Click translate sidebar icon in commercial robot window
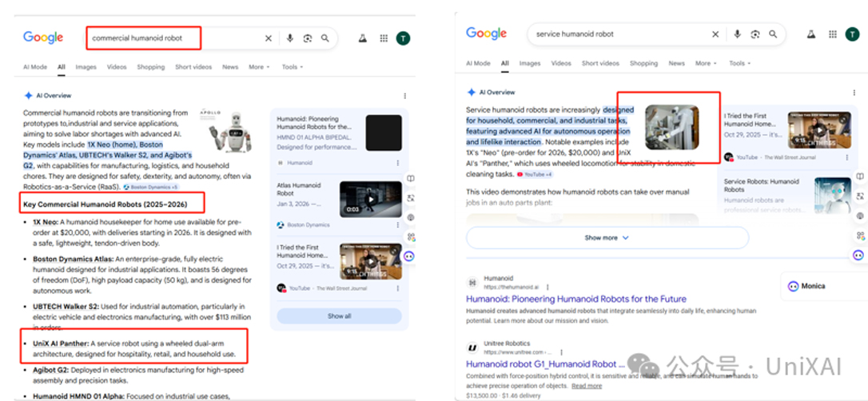 pyautogui.click(x=411, y=198)
